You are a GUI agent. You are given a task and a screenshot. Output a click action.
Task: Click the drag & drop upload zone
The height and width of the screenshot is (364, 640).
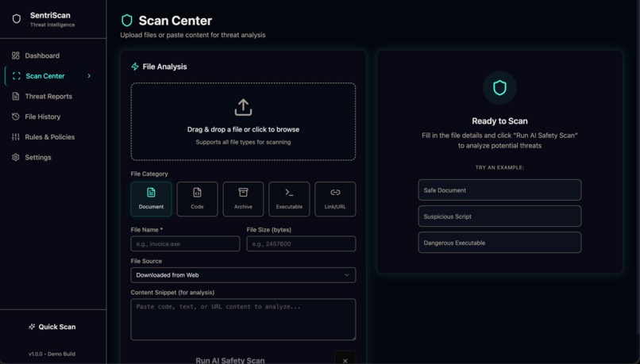243,122
